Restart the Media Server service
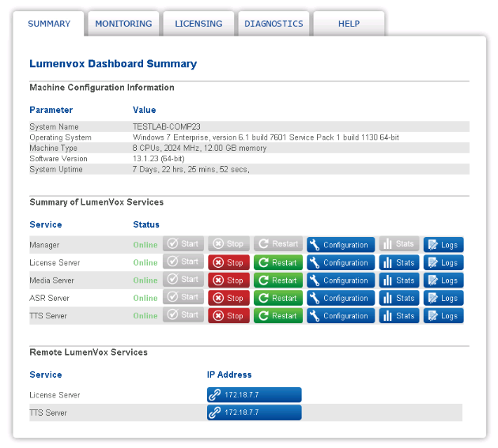The height and width of the screenshot is (448, 498). pos(278,280)
